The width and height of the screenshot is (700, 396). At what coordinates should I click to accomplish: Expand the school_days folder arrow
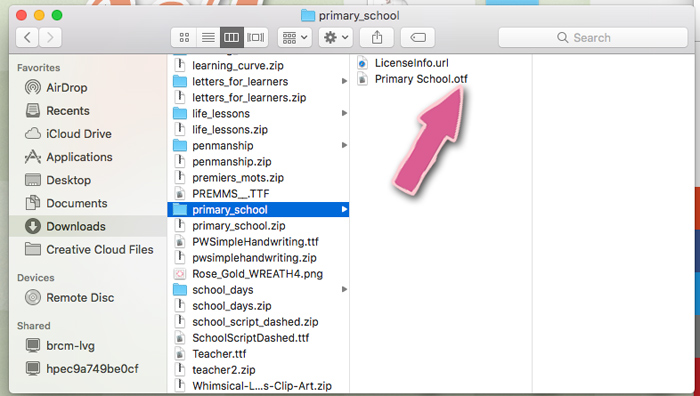[344, 289]
